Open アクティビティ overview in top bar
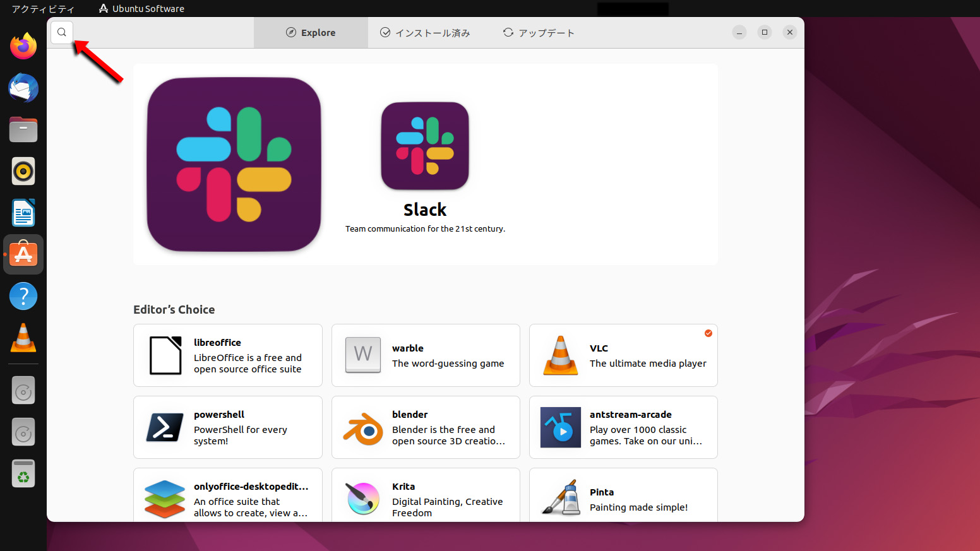980x551 pixels. tap(43, 9)
